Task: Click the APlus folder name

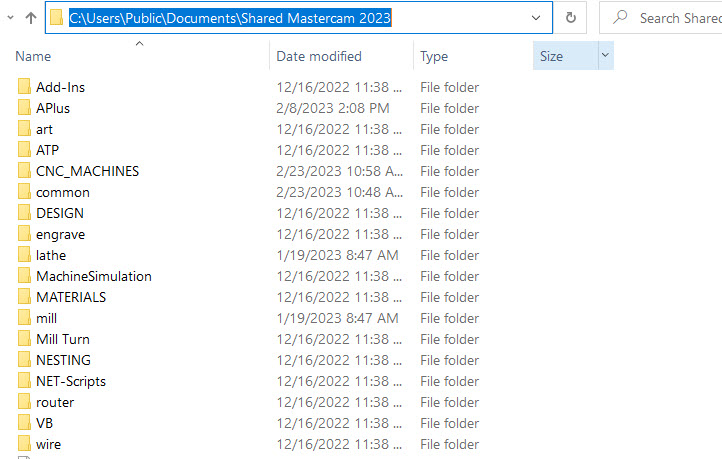Action: [x=53, y=108]
